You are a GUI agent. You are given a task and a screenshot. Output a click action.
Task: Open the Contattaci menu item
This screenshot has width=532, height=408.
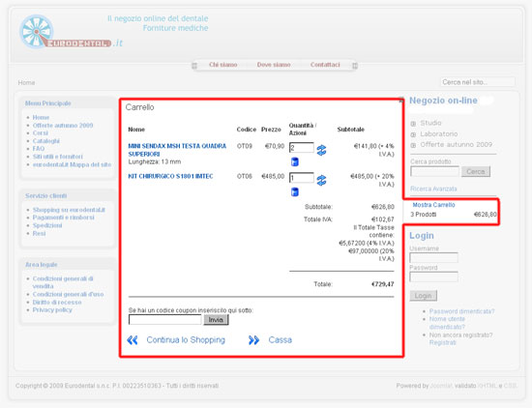(x=325, y=65)
